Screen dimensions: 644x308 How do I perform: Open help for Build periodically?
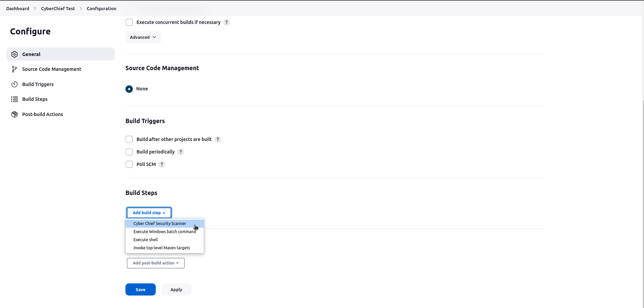coord(181,152)
